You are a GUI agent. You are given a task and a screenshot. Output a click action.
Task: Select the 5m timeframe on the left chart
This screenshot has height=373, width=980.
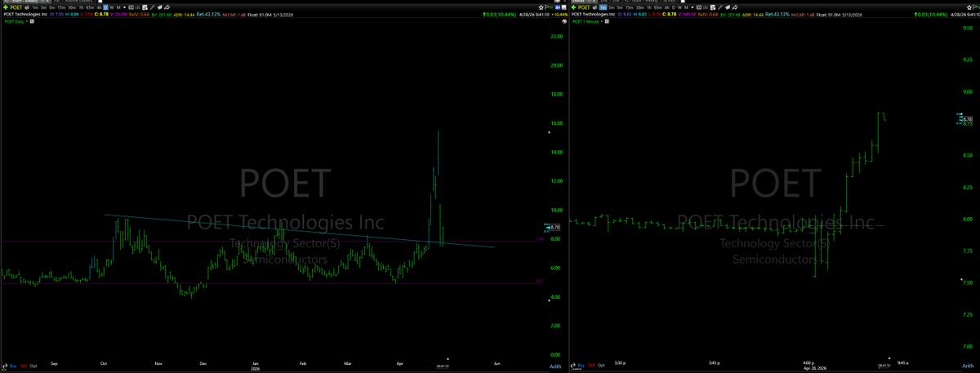pyautogui.click(x=53, y=7)
